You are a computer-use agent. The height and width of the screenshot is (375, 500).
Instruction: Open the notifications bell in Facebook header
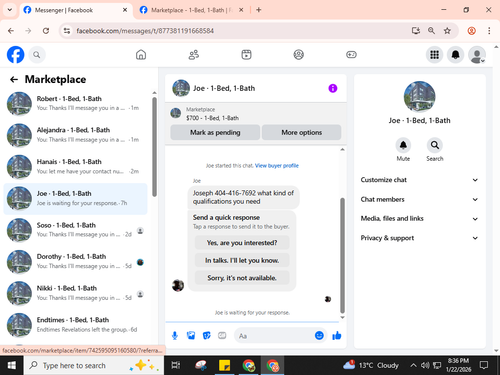456,55
